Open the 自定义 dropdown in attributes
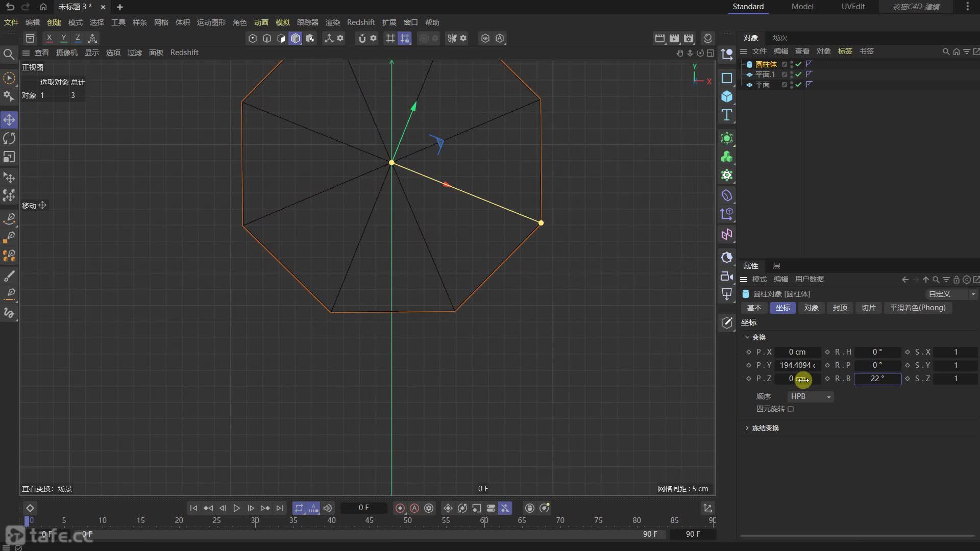The height and width of the screenshot is (551, 980). [x=951, y=294]
